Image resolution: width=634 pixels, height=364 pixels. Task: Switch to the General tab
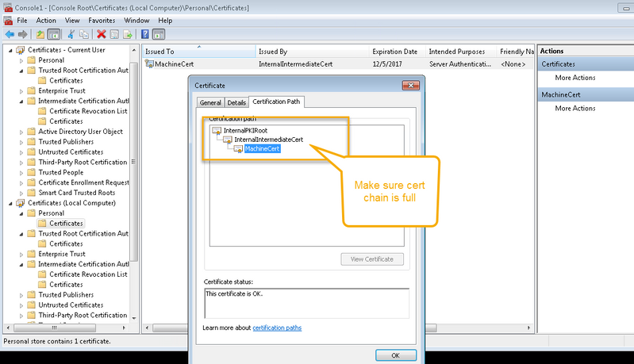click(x=210, y=102)
